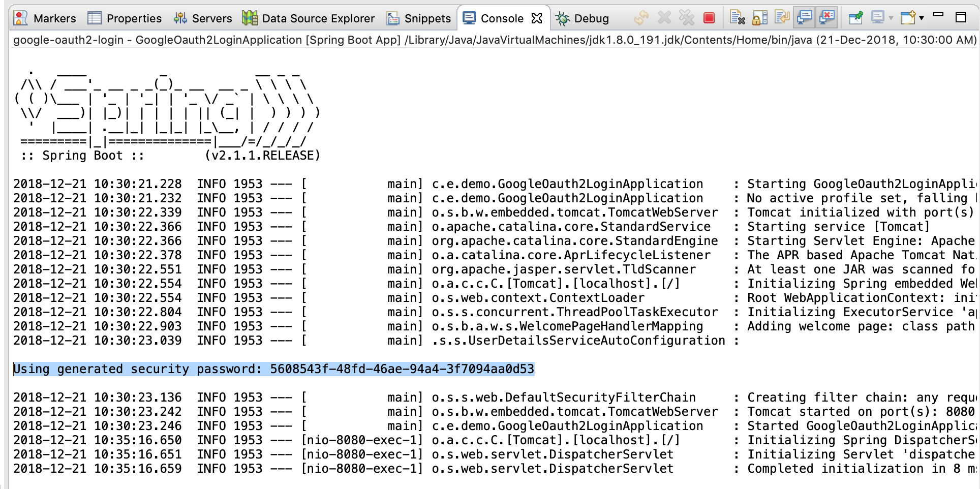The width and height of the screenshot is (980, 489).
Task: Click the Markers tab icon
Action: (21, 18)
